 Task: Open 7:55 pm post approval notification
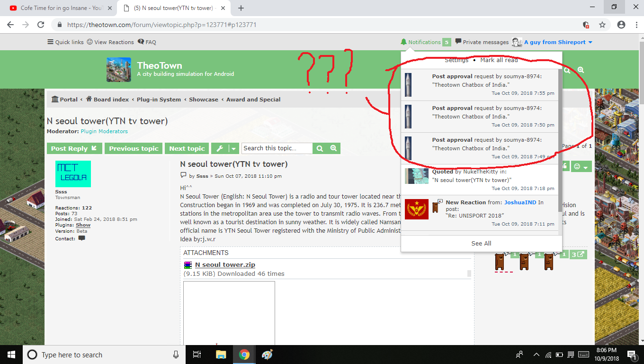coord(480,85)
